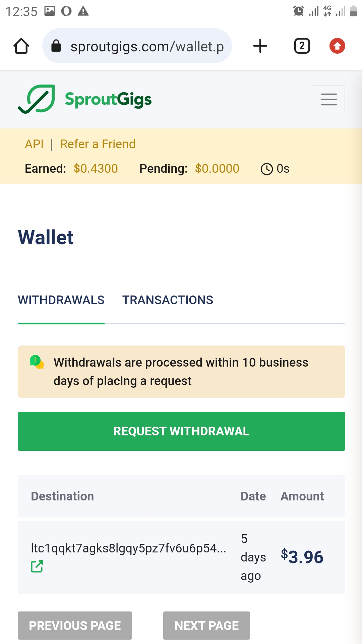This screenshot has height=644, width=362.
Task: Tap the browser home icon
Action: pos(21,46)
